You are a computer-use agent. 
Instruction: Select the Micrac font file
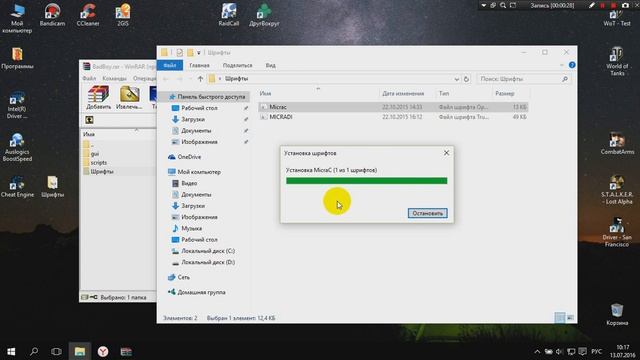tap(393, 107)
